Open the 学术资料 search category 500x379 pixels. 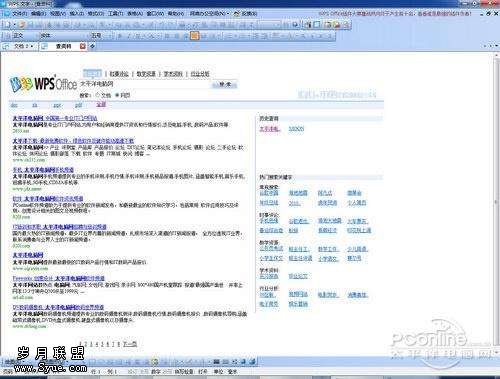coord(173,74)
